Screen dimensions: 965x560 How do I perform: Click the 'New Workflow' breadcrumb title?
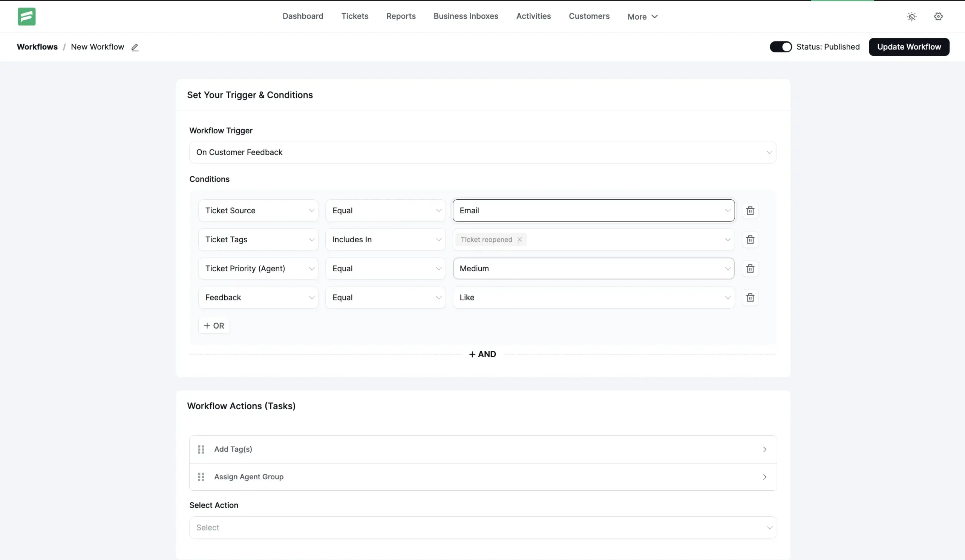[98, 47]
